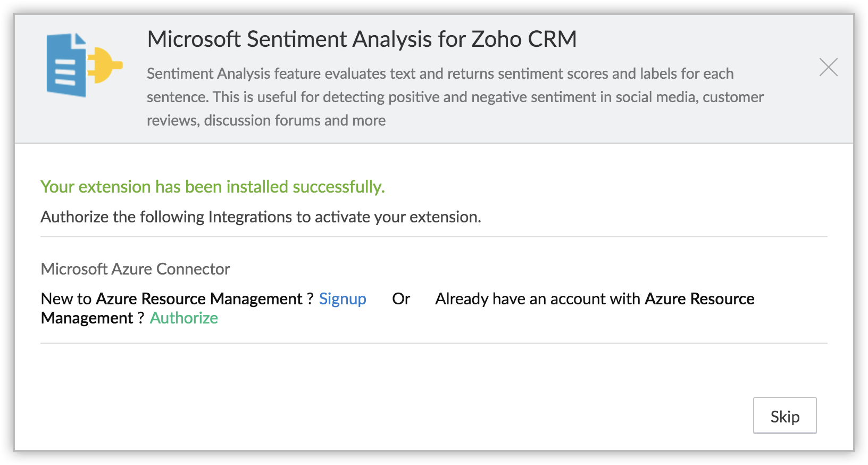This screenshot has height=465, width=868.
Task: Click the Microsoft Azure Connector label
Action: (136, 269)
